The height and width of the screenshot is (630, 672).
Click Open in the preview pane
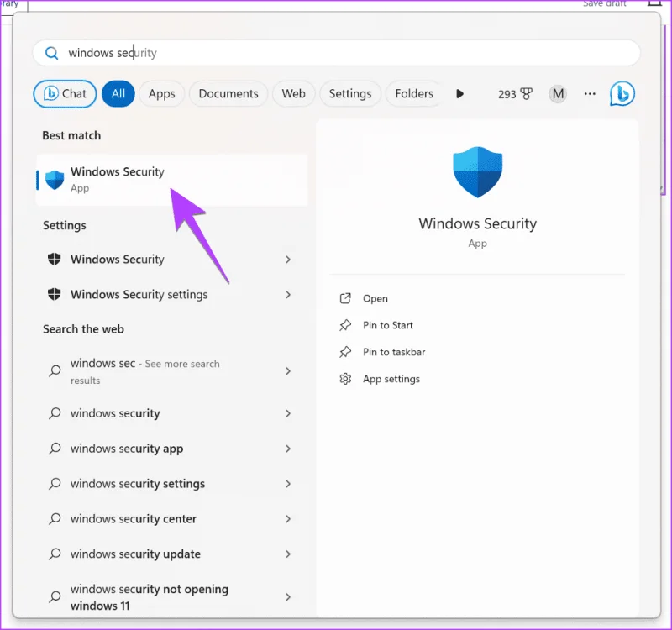pos(375,298)
